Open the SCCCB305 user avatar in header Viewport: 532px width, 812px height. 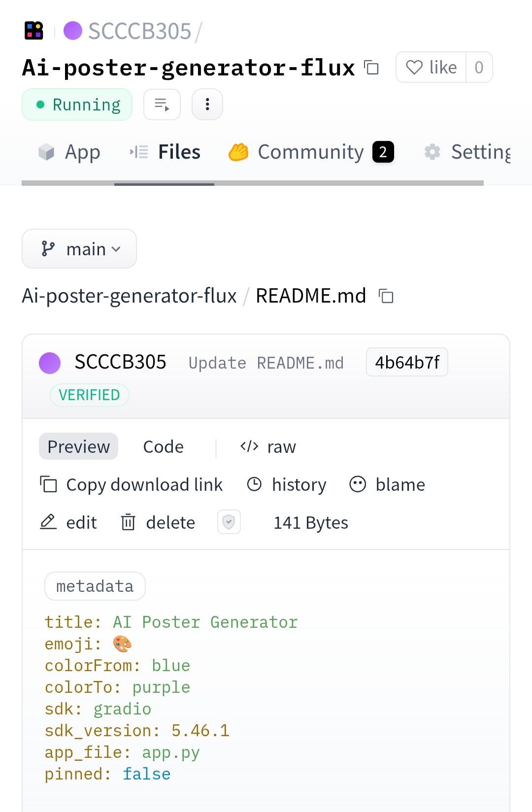pos(73,31)
